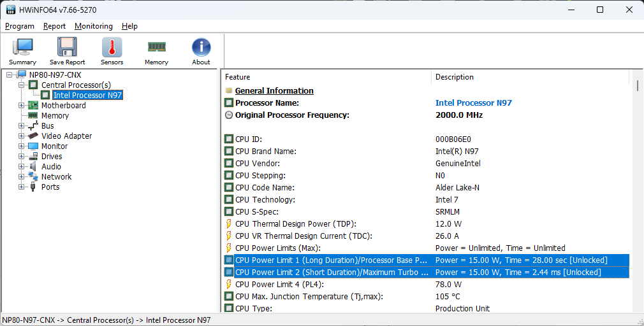644x326 pixels.
Task: Expand the Motherboard node
Action: pyautogui.click(x=21, y=106)
